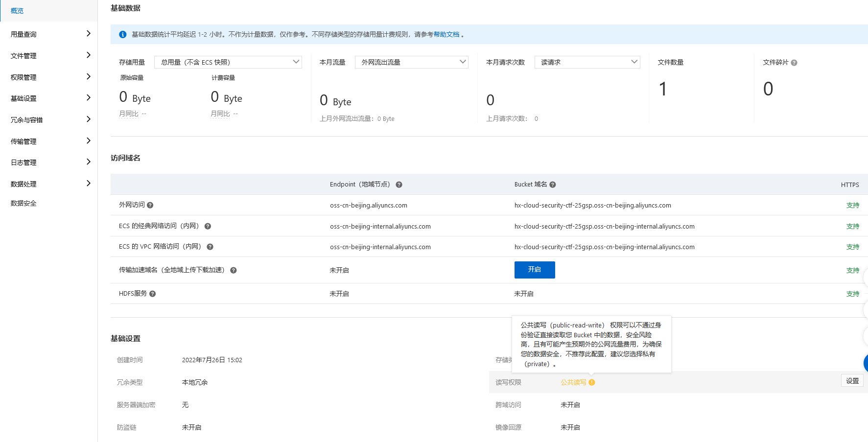The width and height of the screenshot is (868, 442).
Task: Click 本地冗余 redundancy type value
Action: pyautogui.click(x=195, y=382)
